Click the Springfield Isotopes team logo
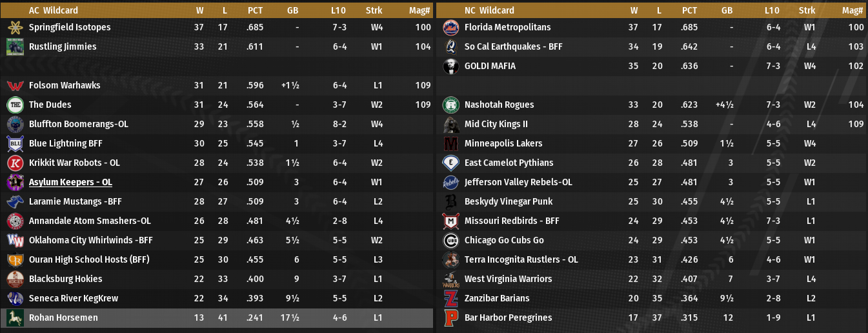This screenshot has height=333, width=868. pos(15,27)
